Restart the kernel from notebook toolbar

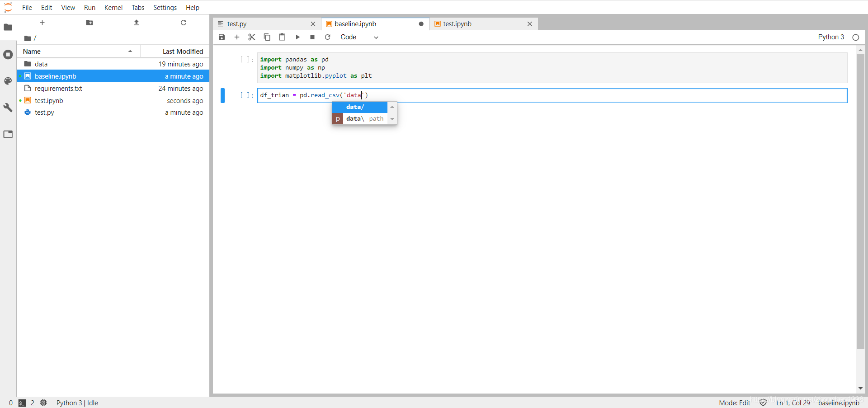tap(328, 37)
